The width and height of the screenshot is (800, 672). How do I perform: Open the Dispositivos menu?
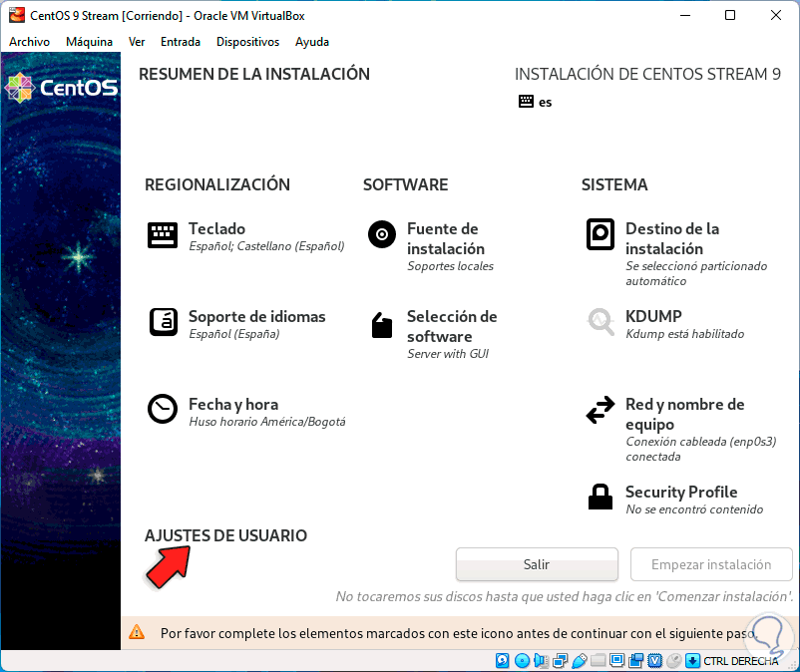(x=247, y=42)
